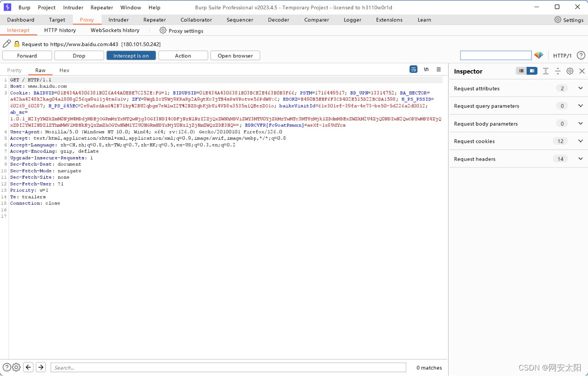Switch Inspector to stacked layout view
The width and height of the screenshot is (588, 376).
point(521,71)
